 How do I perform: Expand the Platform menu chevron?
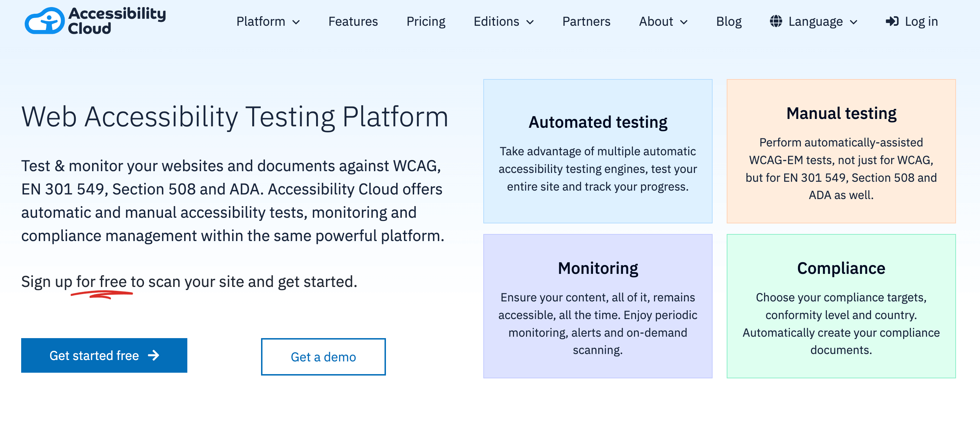(x=296, y=23)
